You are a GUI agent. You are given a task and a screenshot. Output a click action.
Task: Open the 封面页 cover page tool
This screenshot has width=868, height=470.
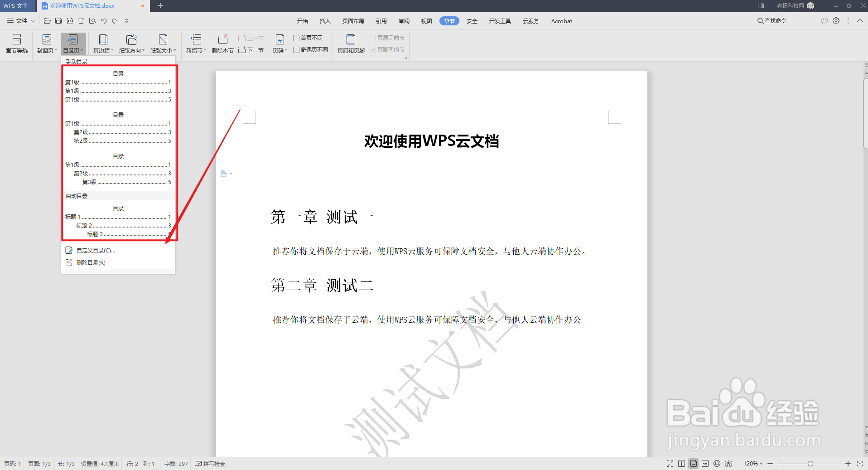click(46, 43)
